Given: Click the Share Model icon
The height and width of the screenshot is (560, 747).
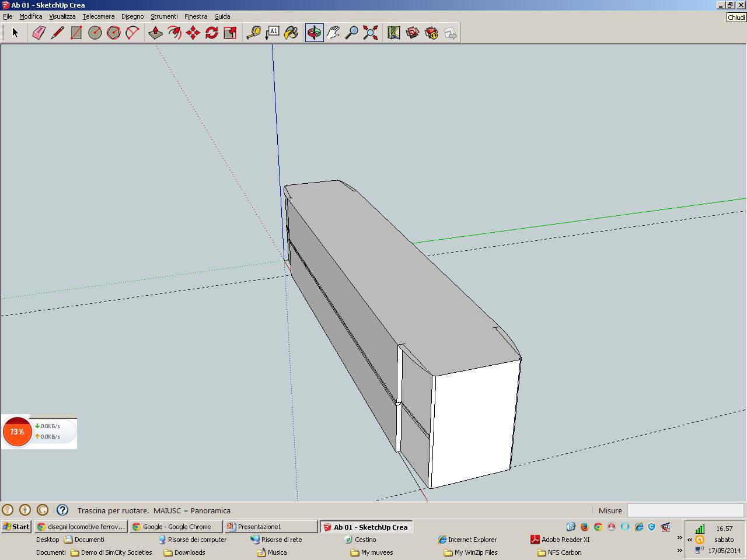Looking at the screenshot, I should 431,33.
